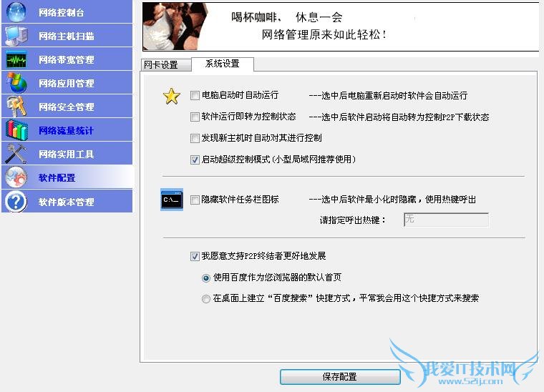This screenshot has width=544, height=392.
Task: Enable 发现新主机时自动对其进行控制
Action: [195, 138]
